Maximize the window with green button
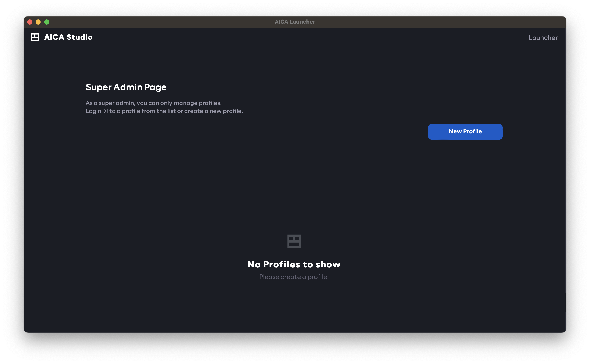 47,22
